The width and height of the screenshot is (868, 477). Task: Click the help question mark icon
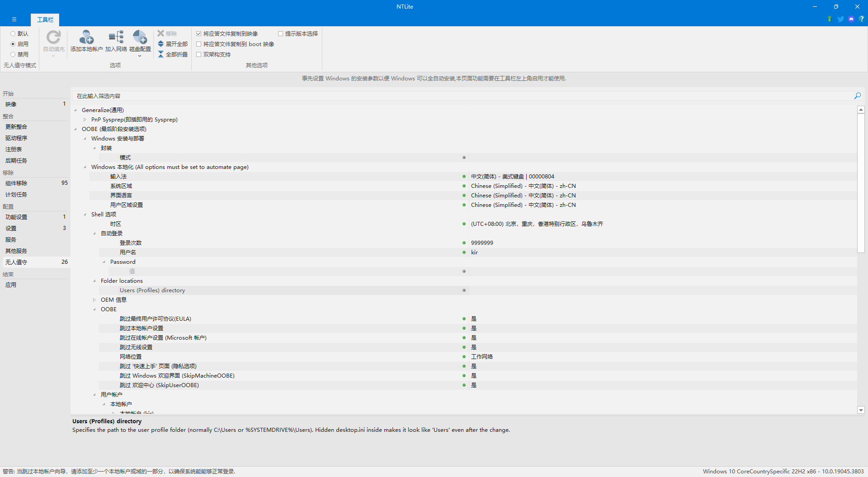862,19
